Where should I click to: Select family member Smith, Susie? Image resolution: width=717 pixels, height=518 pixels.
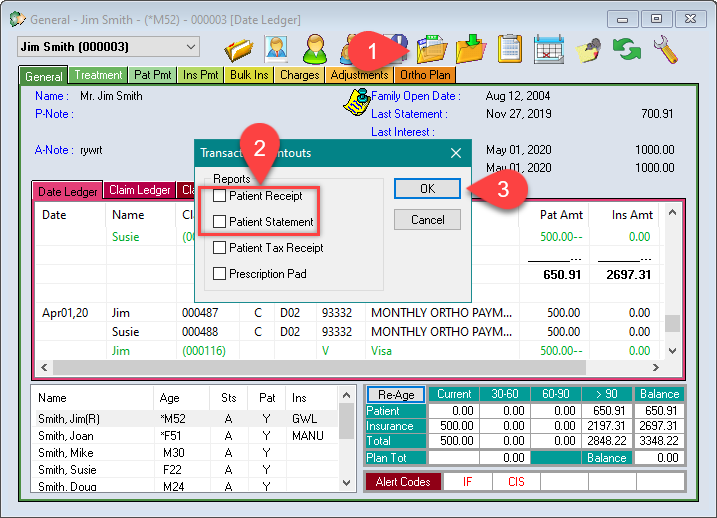[187, 470]
